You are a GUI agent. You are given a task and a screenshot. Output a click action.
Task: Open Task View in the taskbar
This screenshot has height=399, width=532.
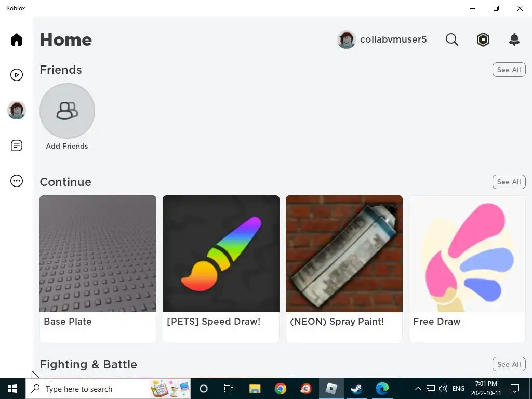229,389
